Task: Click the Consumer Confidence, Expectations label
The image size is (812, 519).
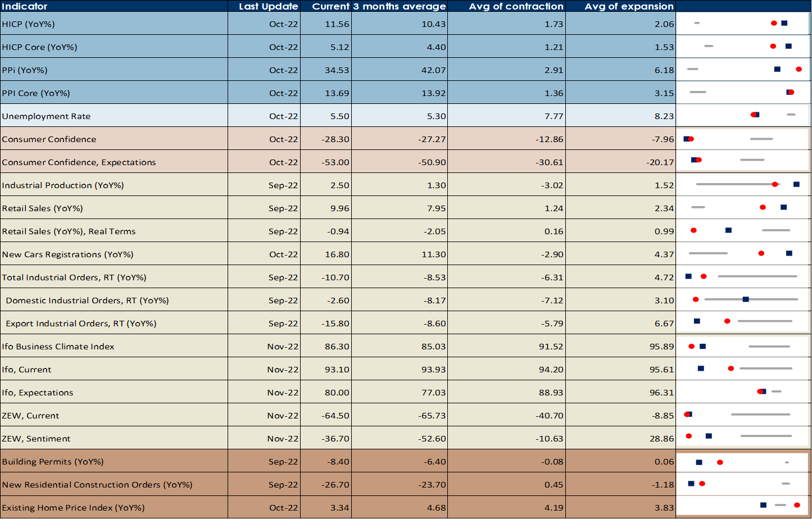Action: 79,162
